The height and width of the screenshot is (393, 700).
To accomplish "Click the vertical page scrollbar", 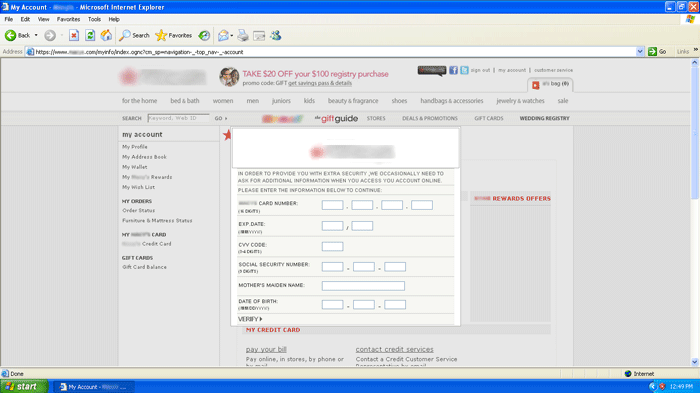I will [695, 212].
